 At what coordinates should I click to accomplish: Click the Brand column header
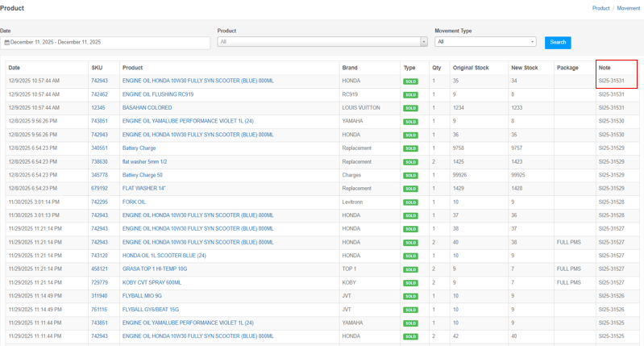[350, 68]
